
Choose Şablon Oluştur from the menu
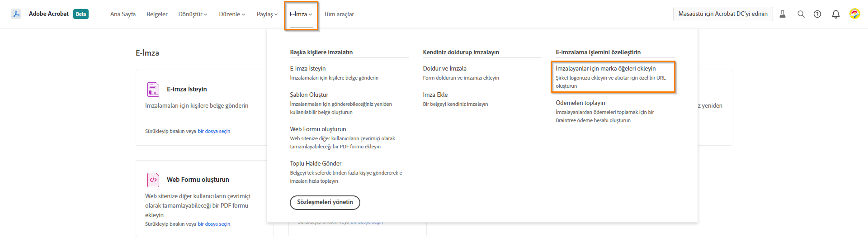click(x=309, y=95)
